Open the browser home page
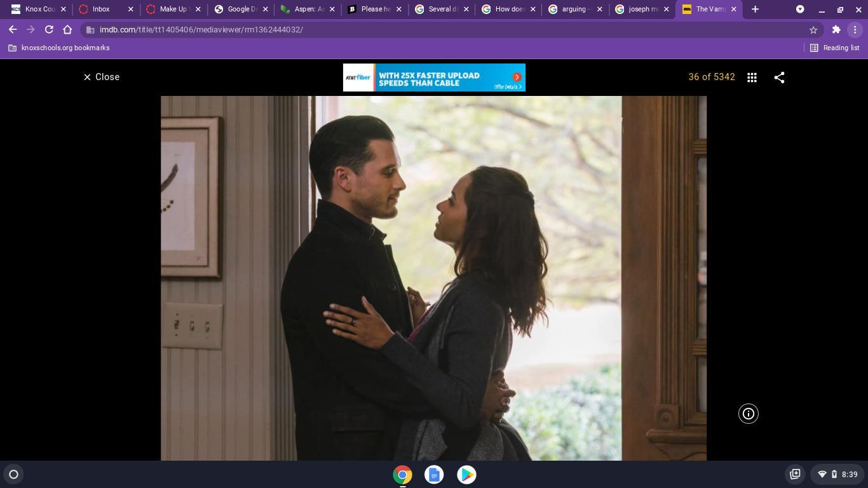 pyautogui.click(x=67, y=29)
